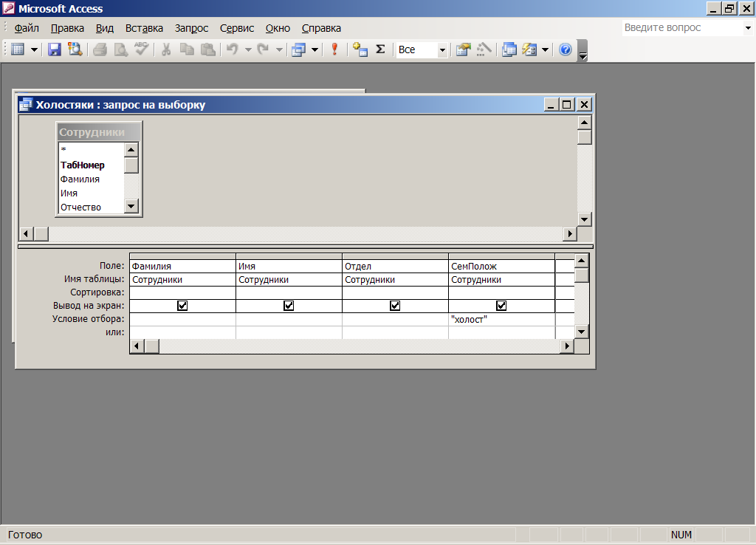Uncheck show checkbox for Имя column
Screen dimensions: 756x545
289,305
